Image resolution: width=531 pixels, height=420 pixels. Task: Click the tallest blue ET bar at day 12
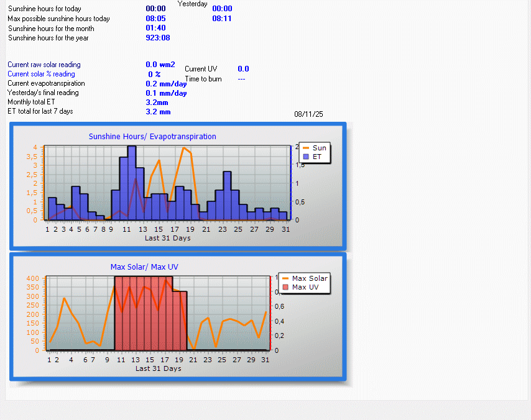(131, 183)
